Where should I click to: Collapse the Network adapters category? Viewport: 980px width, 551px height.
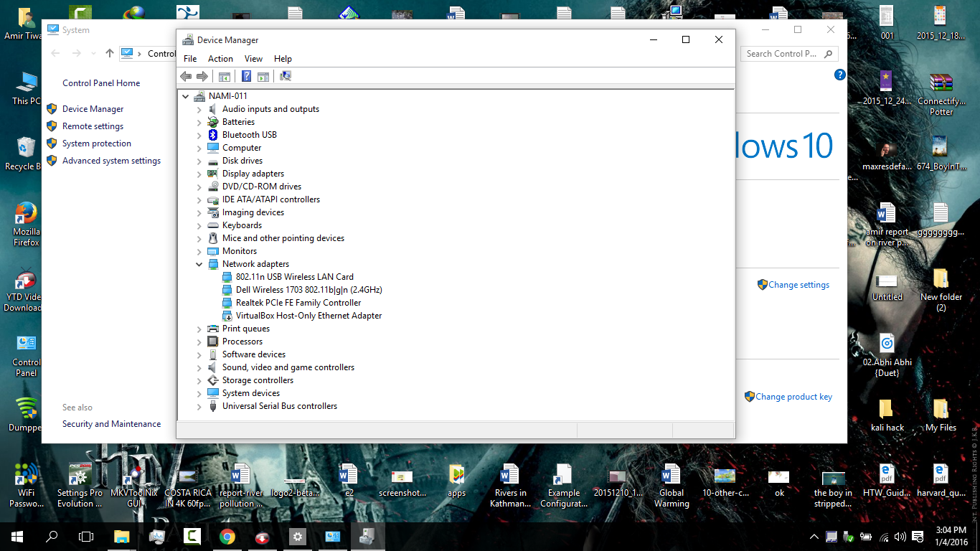[199, 263]
